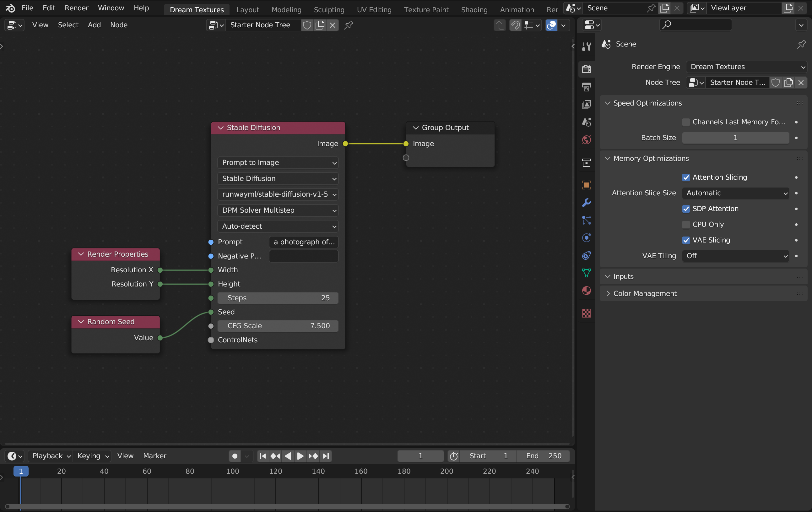812x512 pixels.
Task: Open the Render properties tab icon
Action: (x=587, y=69)
